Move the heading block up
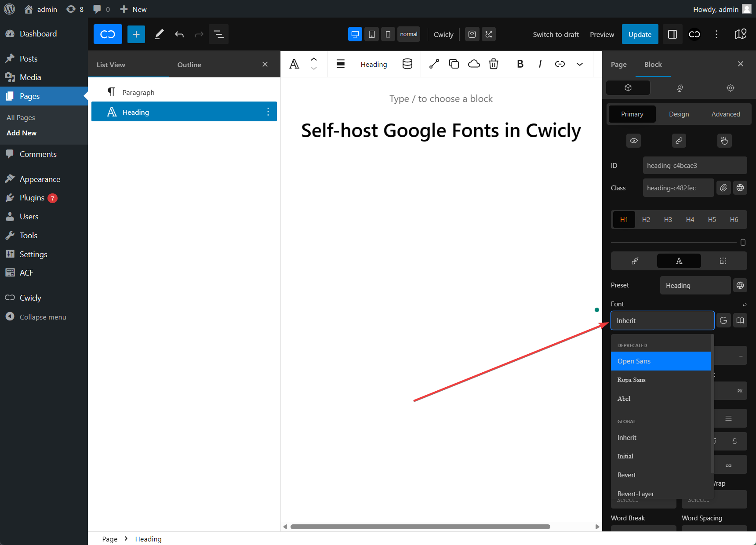This screenshot has height=545, width=756. click(x=314, y=59)
